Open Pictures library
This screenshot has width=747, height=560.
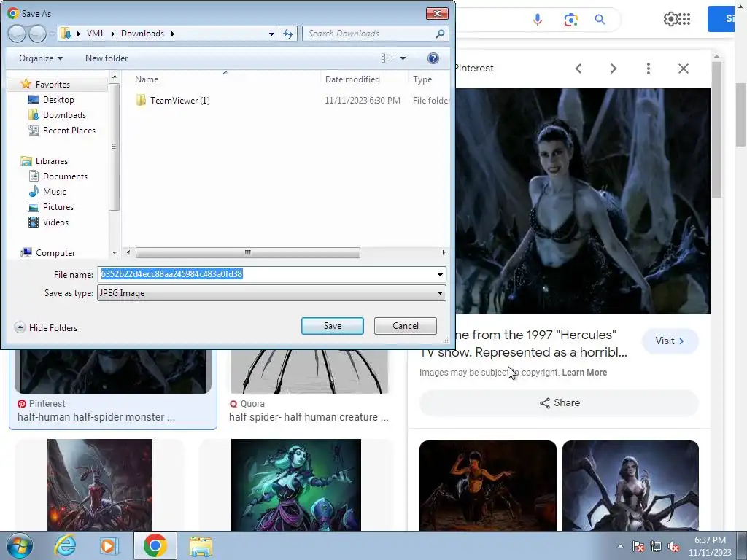[x=58, y=206]
